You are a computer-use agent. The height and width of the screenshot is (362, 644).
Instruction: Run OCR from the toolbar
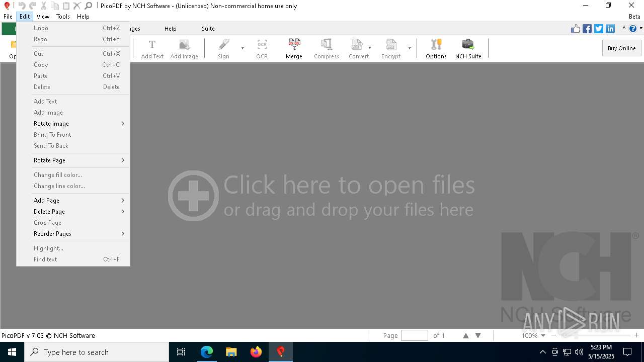coord(262,49)
